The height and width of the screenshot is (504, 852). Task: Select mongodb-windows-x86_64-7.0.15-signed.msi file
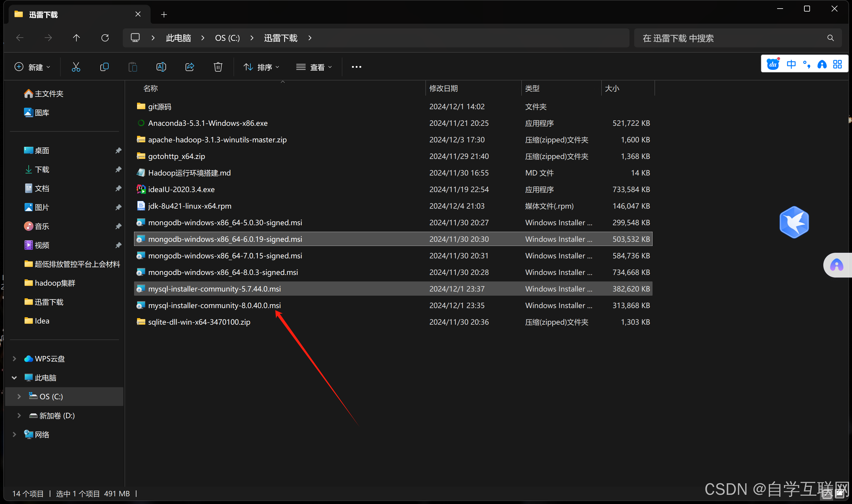(393, 255)
